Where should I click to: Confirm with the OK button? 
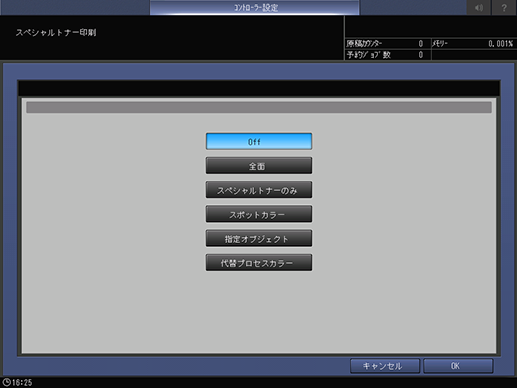click(458, 366)
